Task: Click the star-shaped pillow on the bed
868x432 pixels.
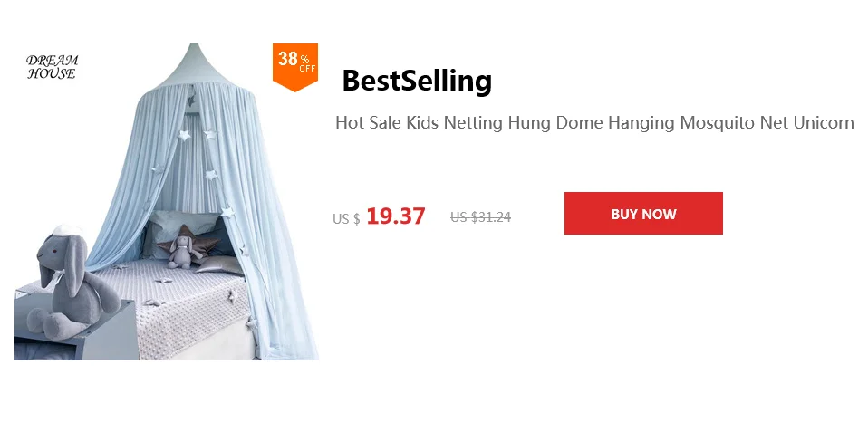Action: (188, 244)
